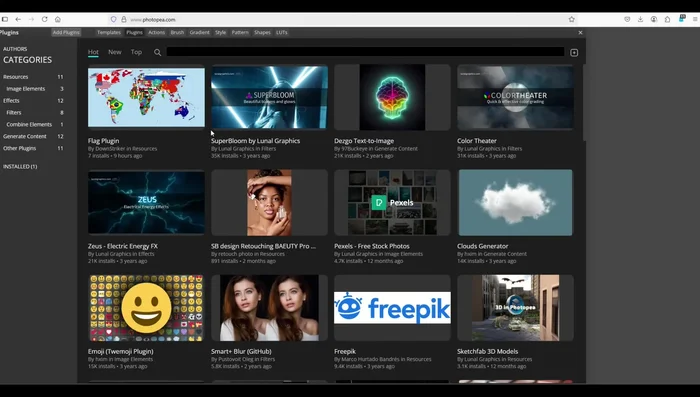Select the Generate Content category

[x=33, y=136]
